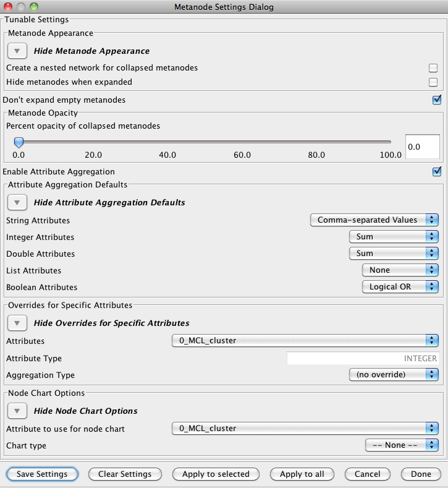
Task: Open Aggregation Type override dropdown
Action: pos(393,375)
